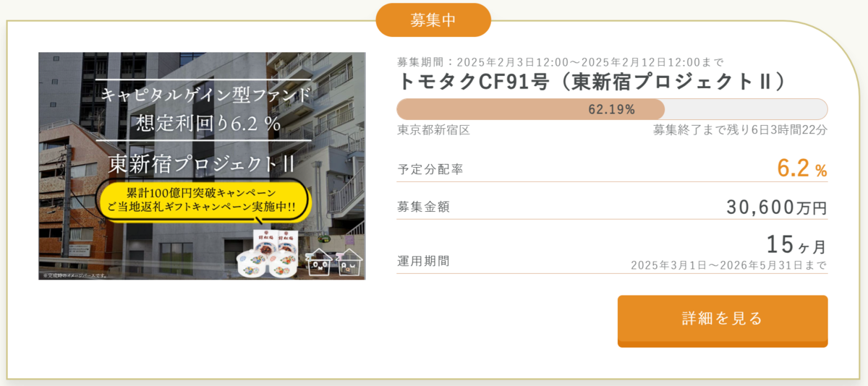Click the yellow 累計100億円突破キャンペーン speech bubble

(x=202, y=200)
